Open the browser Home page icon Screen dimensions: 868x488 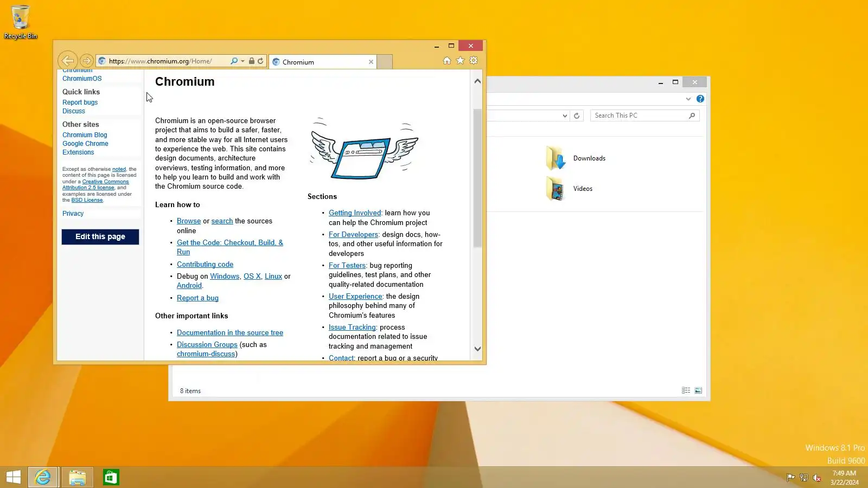pyautogui.click(x=447, y=61)
